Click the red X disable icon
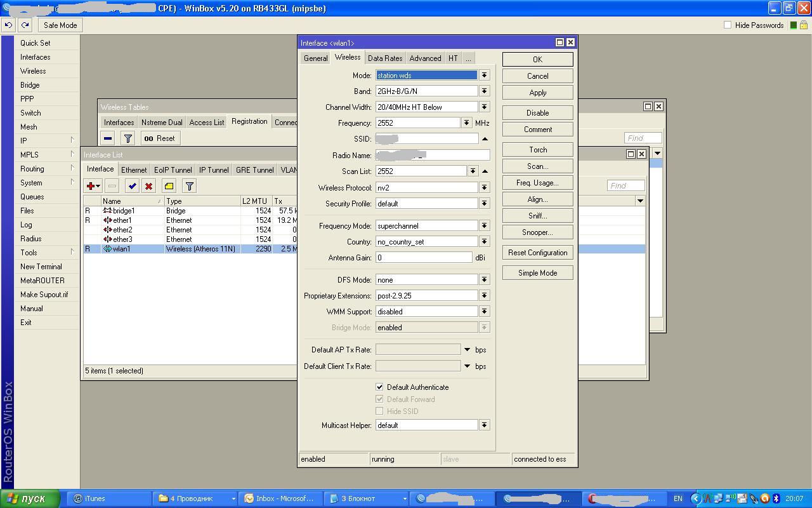Screen dimensions: 812x508 coord(148,186)
